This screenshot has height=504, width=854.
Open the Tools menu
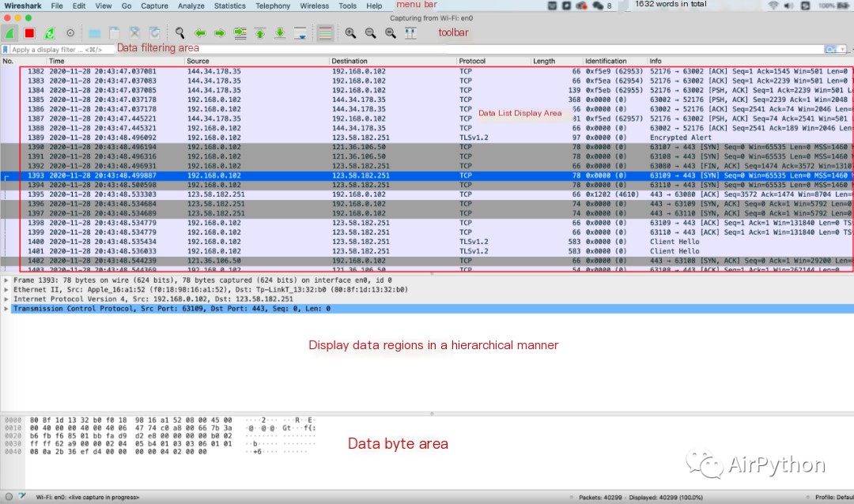click(x=347, y=6)
